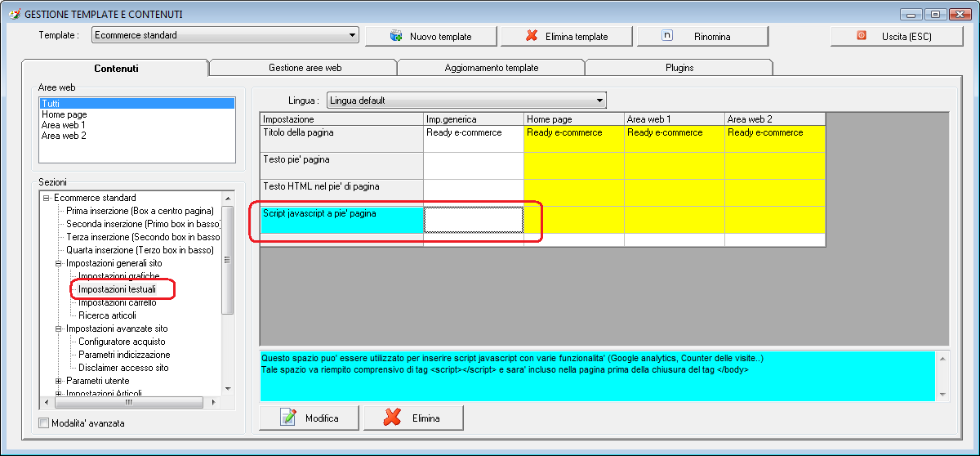
Task: Click the Area web 1 Ready e-commerce cell
Action: [675, 138]
